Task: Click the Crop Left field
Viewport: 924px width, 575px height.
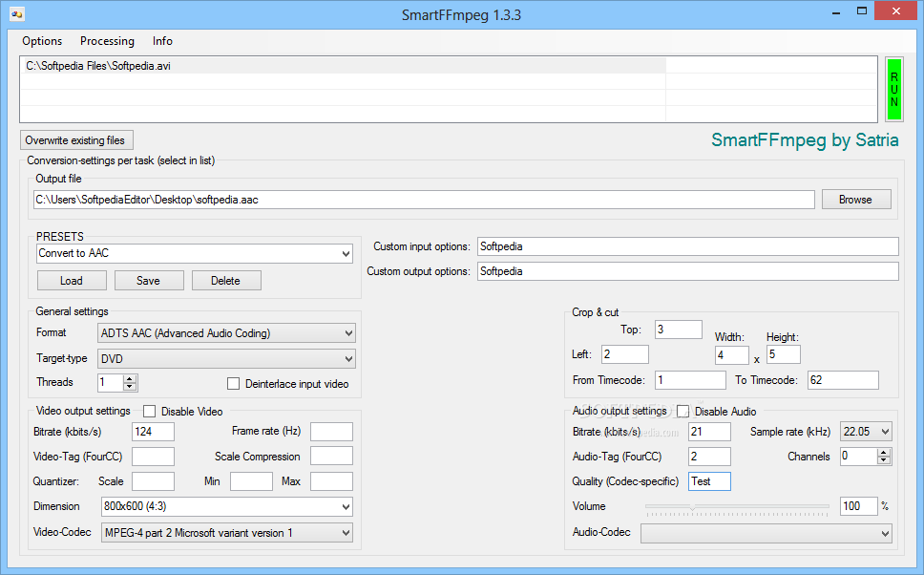Action: pos(624,354)
